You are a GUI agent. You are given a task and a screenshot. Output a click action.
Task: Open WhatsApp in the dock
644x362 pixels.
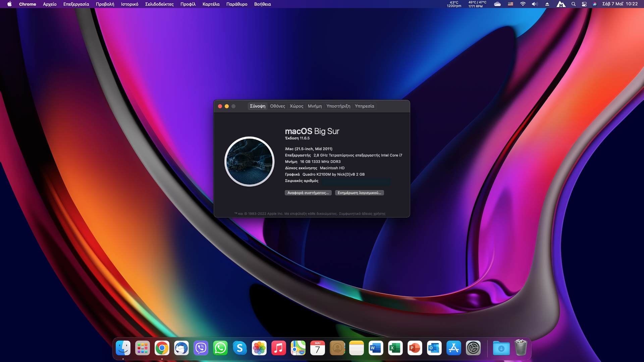coord(220,348)
